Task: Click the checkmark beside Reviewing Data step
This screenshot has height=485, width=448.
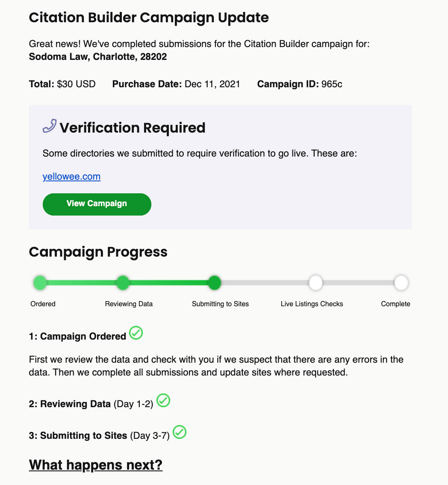Action: click(x=163, y=401)
